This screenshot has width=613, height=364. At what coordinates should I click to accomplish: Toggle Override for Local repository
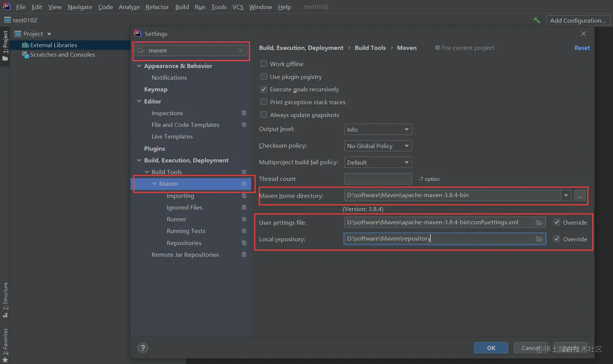557,239
